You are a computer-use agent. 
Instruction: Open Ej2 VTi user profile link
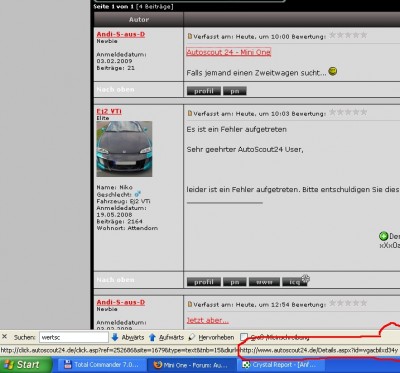[x=109, y=111]
